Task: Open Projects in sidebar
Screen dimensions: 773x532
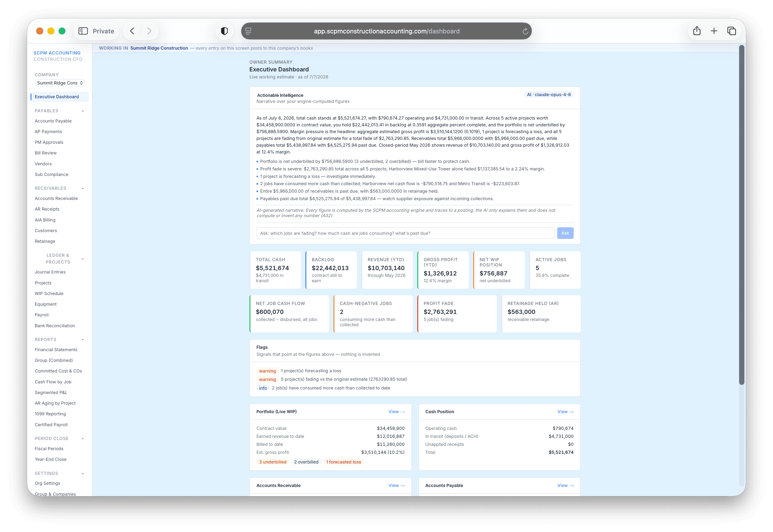Action: point(43,283)
